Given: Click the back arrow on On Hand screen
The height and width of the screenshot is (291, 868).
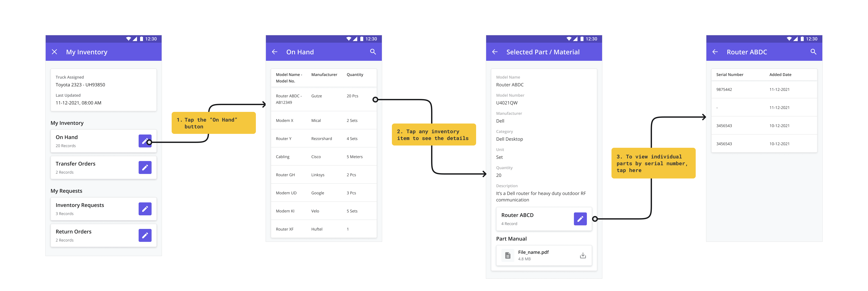Looking at the screenshot, I should [x=275, y=52].
